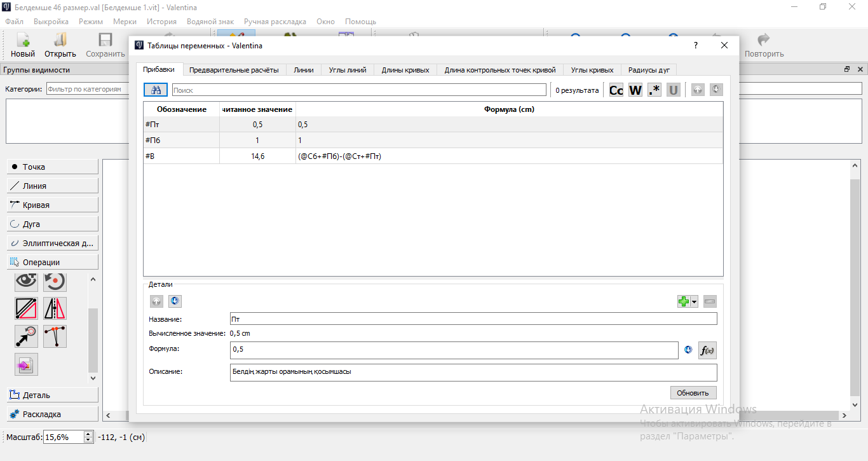The height and width of the screenshot is (461, 868).
Task: Click the Повторить redo toolbar button
Action: (764, 45)
